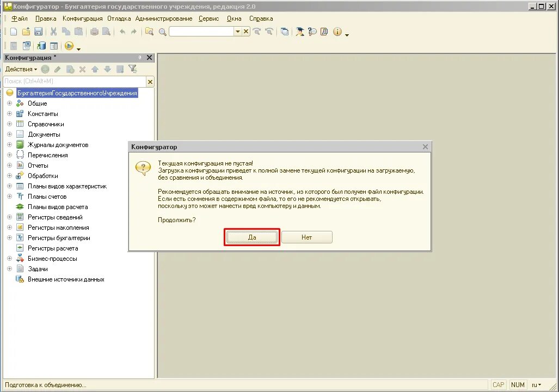The height and width of the screenshot is (392, 559).
Task: Click the Print icon in toolbar
Action: [x=94, y=32]
